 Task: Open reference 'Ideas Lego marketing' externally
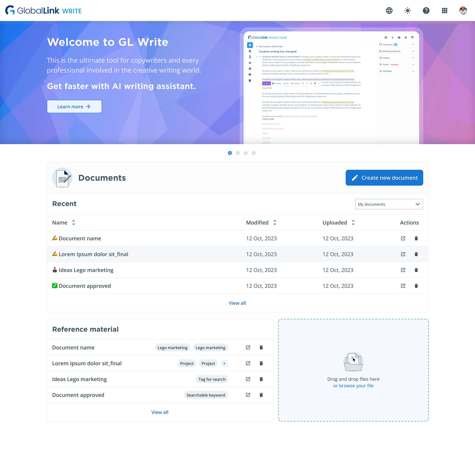pyautogui.click(x=248, y=379)
